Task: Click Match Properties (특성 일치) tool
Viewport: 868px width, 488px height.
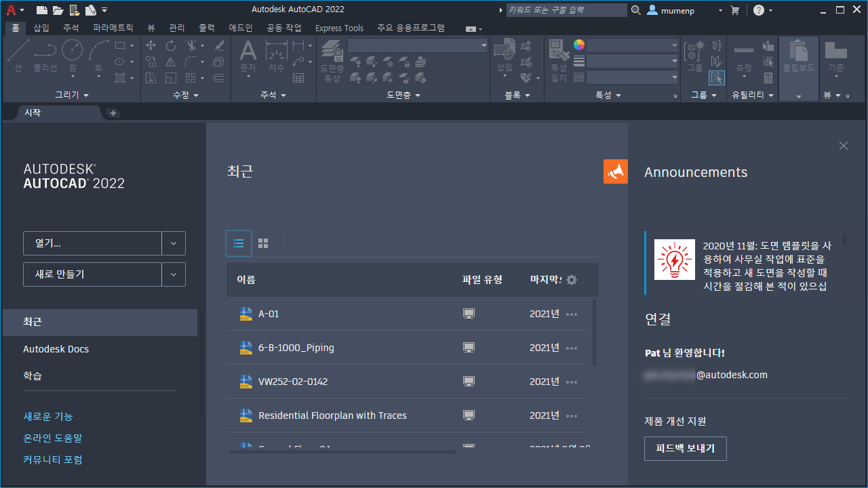Action: click(x=559, y=61)
